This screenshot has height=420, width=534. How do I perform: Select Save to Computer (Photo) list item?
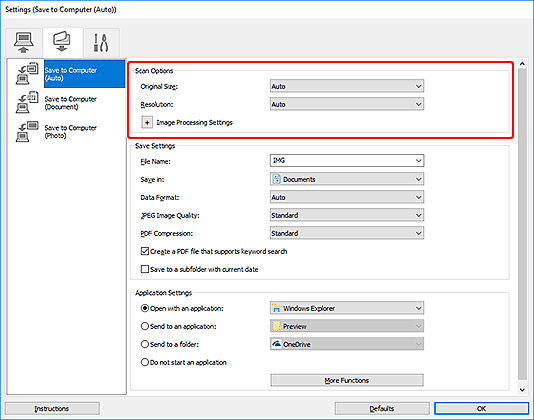point(70,131)
